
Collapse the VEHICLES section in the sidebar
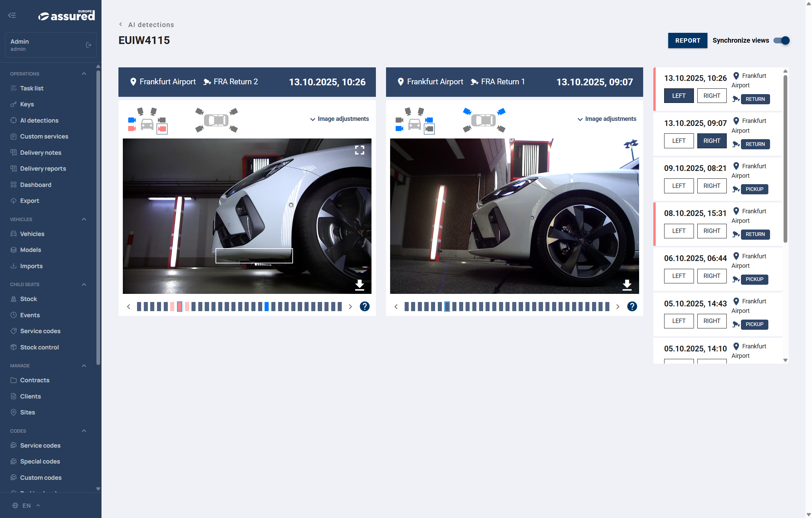pyautogui.click(x=84, y=219)
